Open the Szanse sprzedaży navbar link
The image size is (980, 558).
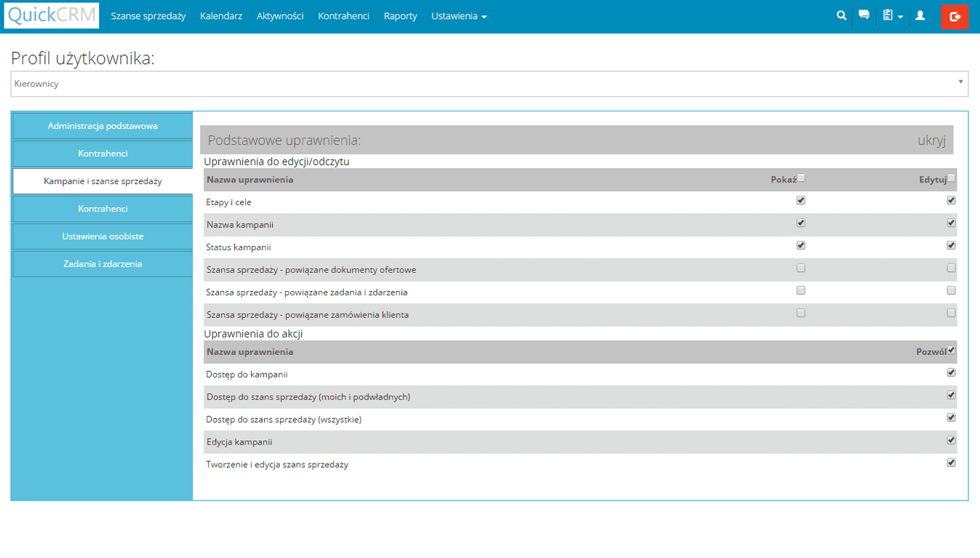pyautogui.click(x=148, y=16)
